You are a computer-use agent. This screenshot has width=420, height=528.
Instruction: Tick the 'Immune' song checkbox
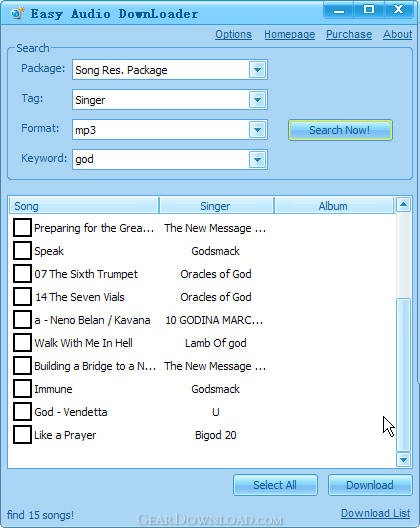[22, 389]
